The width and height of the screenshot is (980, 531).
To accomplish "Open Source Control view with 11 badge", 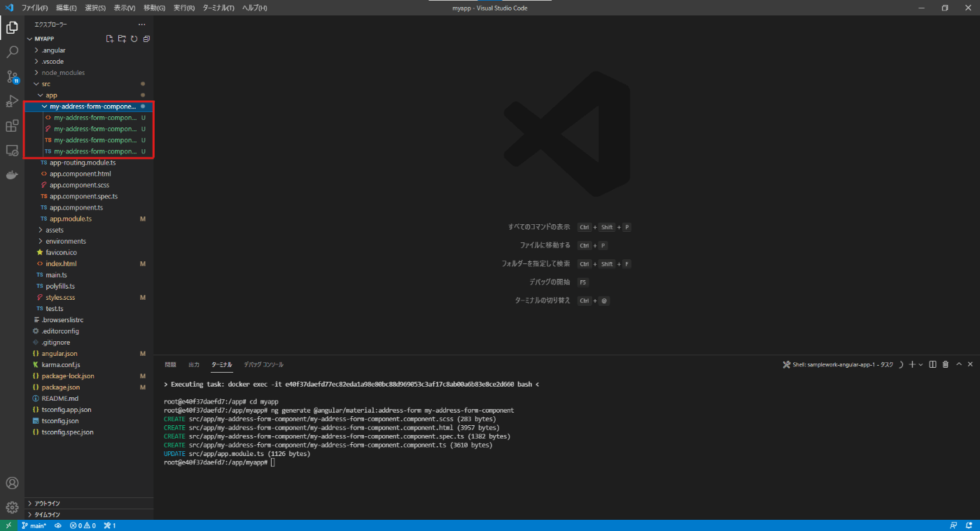I will [12, 77].
